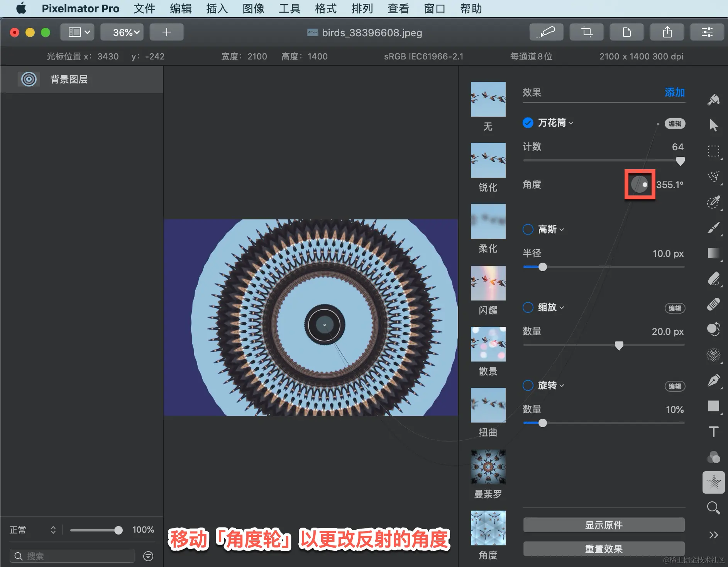Open the Crop tool in toolbar
This screenshot has height=567, width=728.
(x=587, y=32)
